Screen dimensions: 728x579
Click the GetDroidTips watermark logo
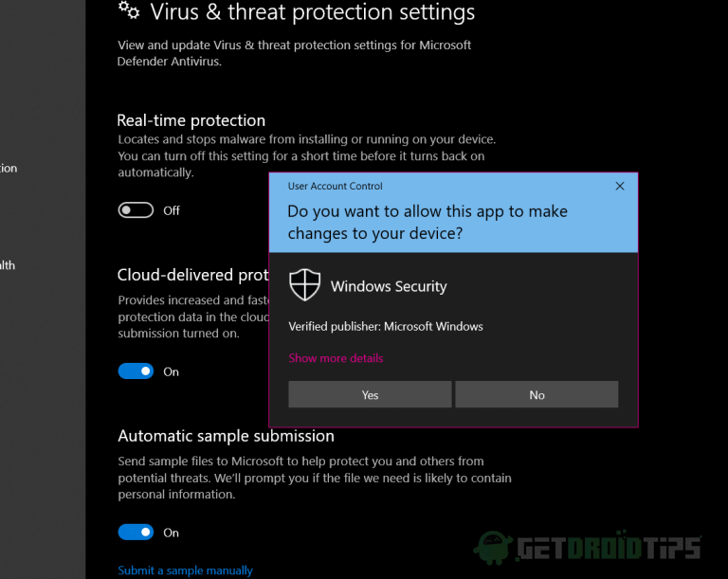591,548
